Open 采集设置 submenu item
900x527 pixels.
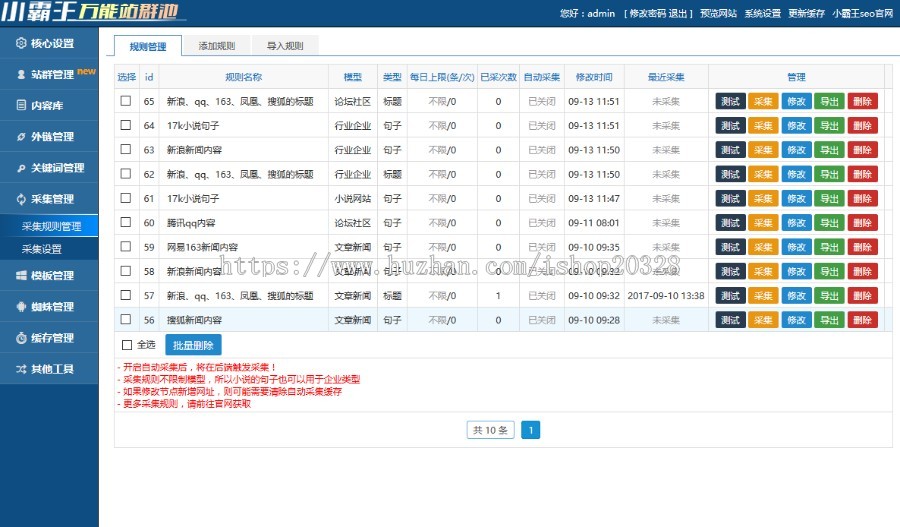point(49,249)
